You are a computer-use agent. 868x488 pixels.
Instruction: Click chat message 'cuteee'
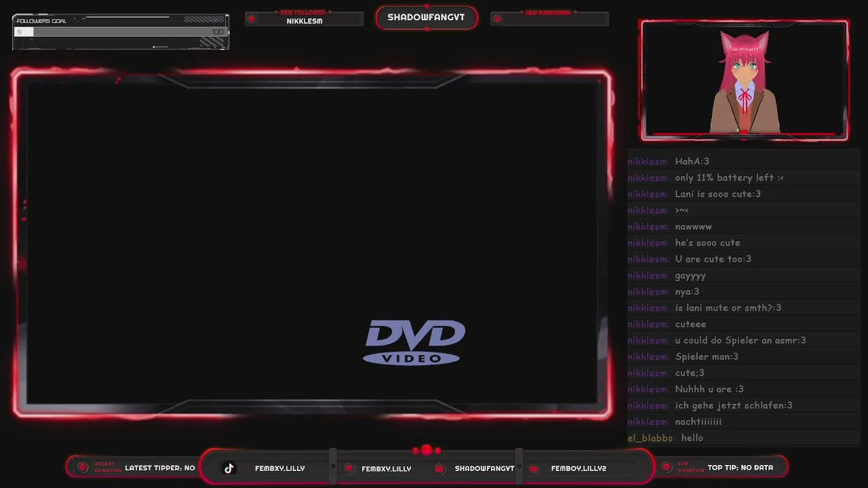[691, 324]
